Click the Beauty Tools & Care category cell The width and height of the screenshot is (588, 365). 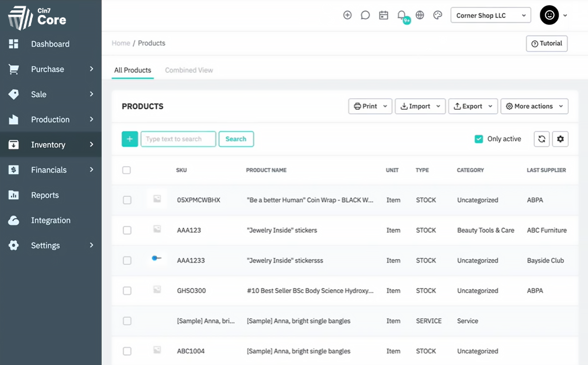(486, 230)
